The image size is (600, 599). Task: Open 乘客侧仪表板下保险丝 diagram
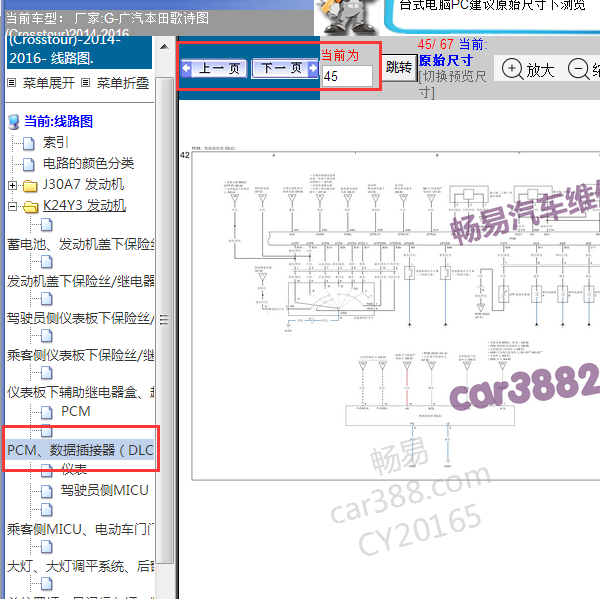(81, 356)
